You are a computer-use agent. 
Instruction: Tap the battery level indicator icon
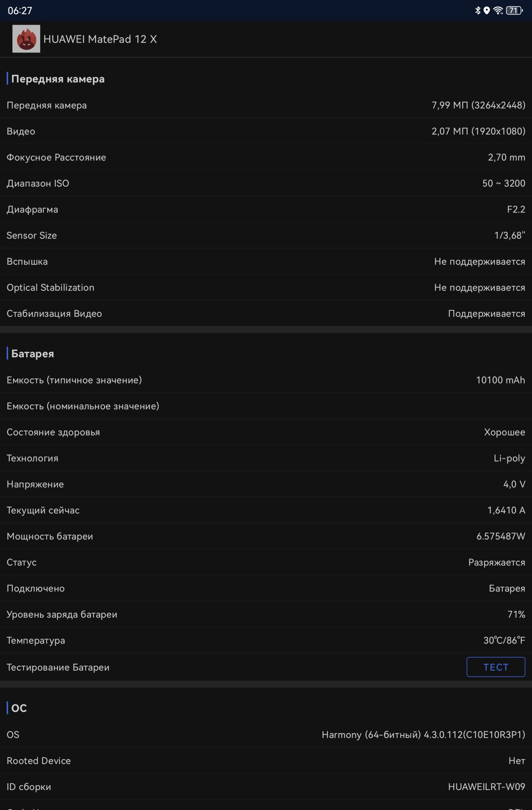(x=514, y=10)
